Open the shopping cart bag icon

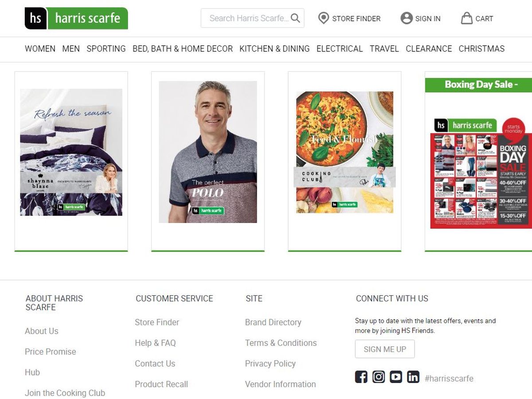pyautogui.click(x=466, y=18)
